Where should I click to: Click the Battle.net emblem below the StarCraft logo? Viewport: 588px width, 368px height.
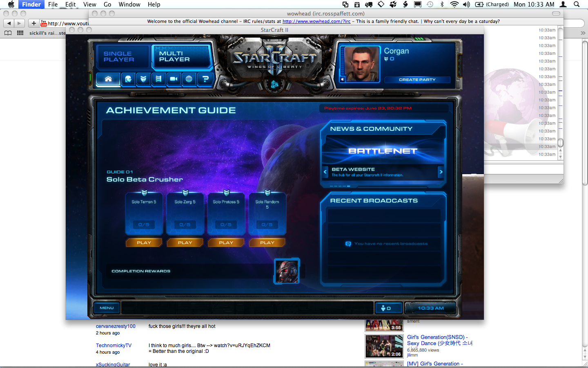(x=274, y=85)
